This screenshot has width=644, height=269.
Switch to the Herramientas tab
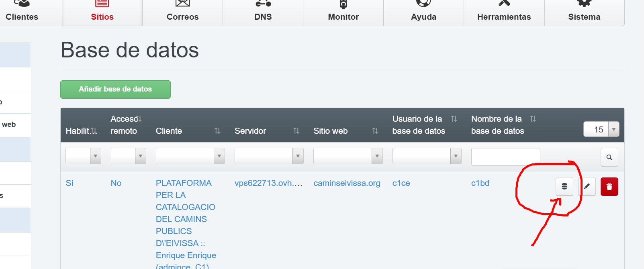504,13
